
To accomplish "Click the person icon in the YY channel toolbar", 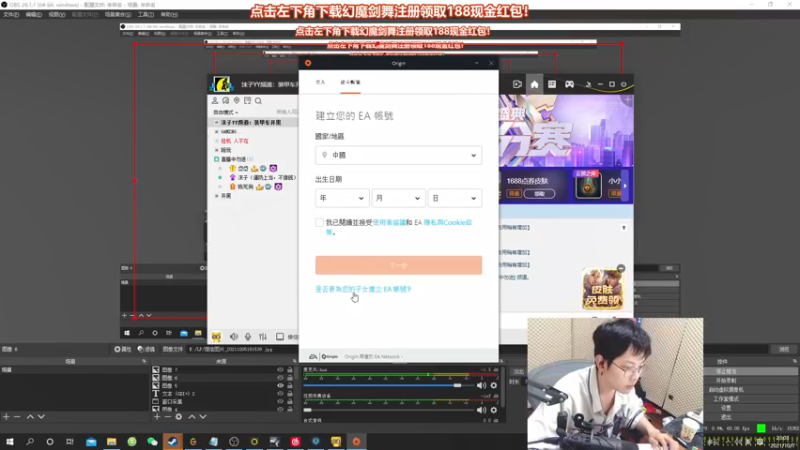I will (215, 101).
